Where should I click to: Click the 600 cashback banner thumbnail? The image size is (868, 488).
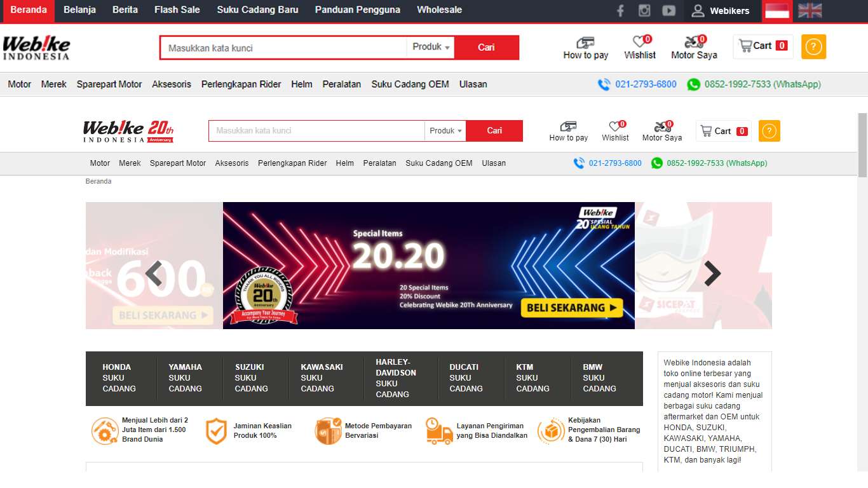(x=154, y=266)
